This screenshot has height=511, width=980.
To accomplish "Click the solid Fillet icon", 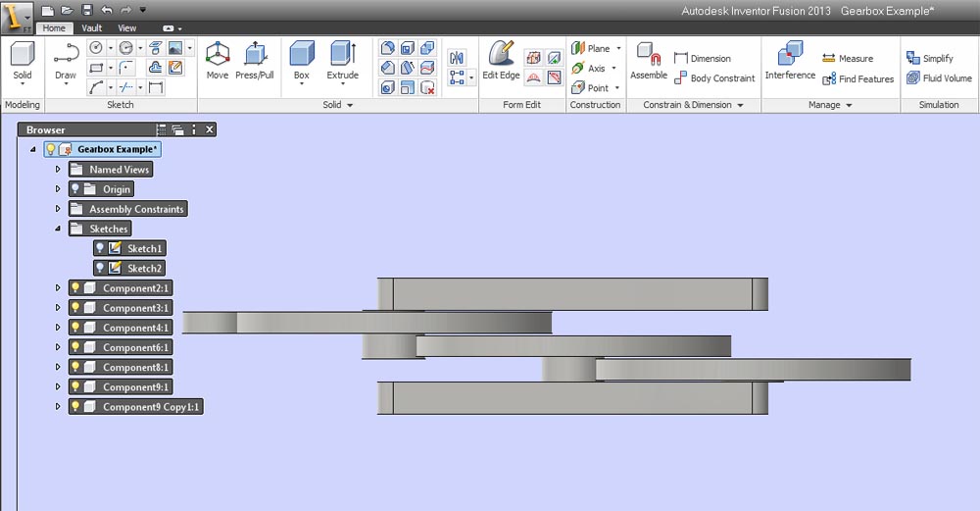I will [x=387, y=47].
